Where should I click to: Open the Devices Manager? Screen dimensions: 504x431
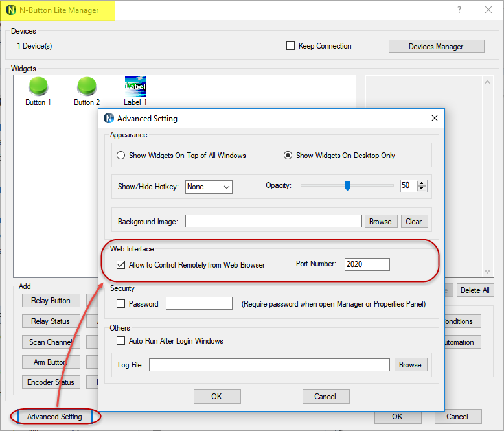(x=436, y=47)
